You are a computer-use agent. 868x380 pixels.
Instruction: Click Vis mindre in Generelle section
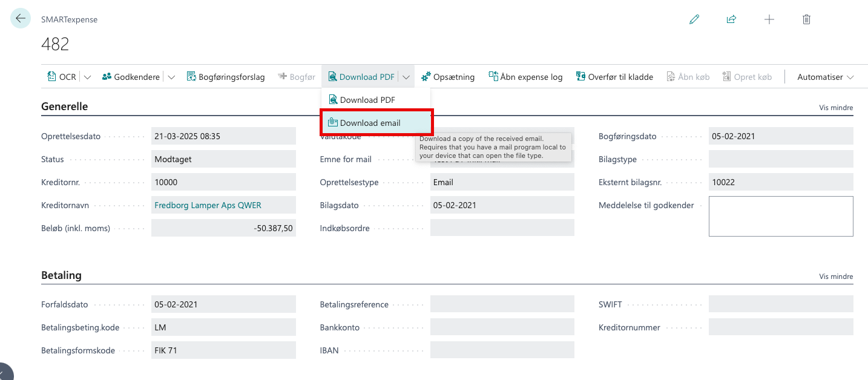(835, 108)
